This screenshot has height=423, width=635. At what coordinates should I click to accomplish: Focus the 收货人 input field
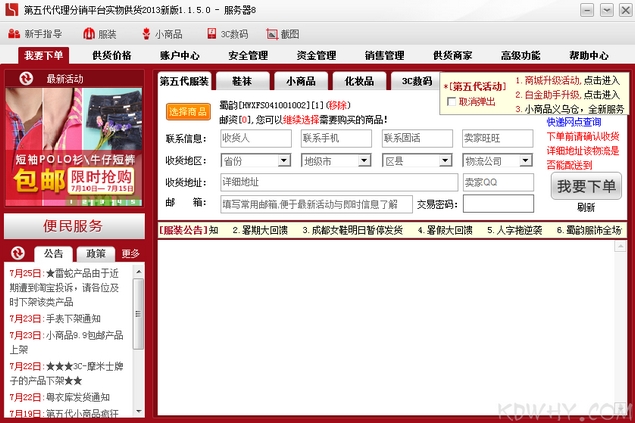click(x=256, y=138)
